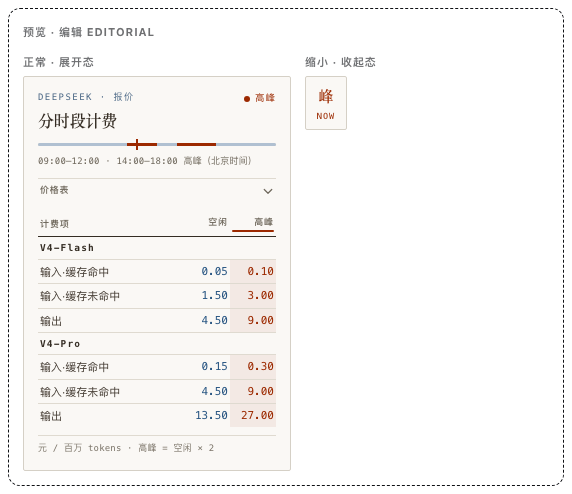Collapse the 价格表 chevron
Screen dimensions: 572x494
click(x=268, y=191)
